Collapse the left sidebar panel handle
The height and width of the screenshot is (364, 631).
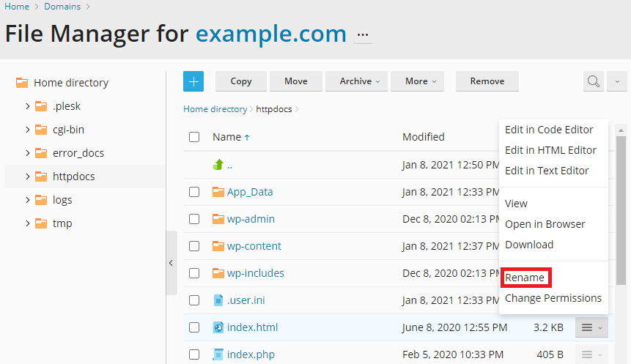pyautogui.click(x=171, y=262)
